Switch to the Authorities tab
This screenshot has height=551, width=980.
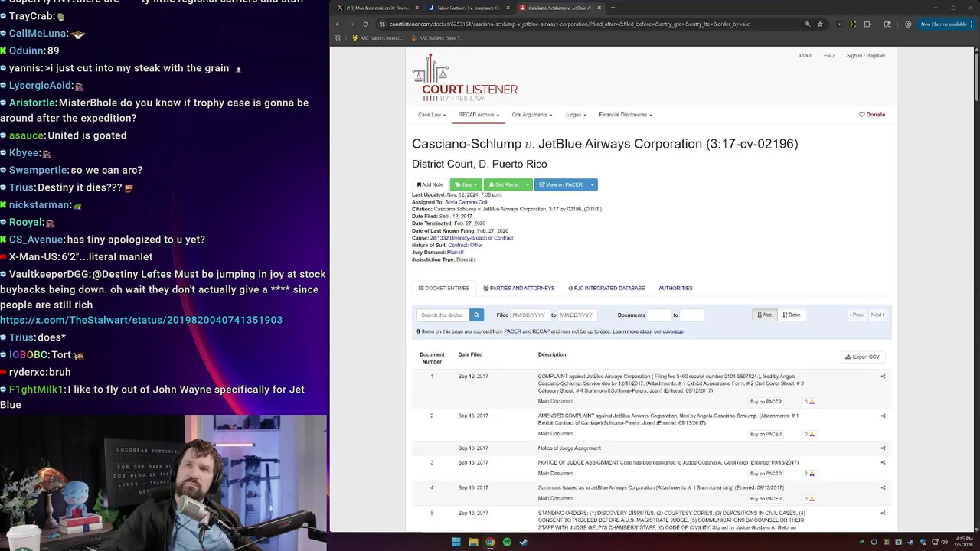(675, 288)
